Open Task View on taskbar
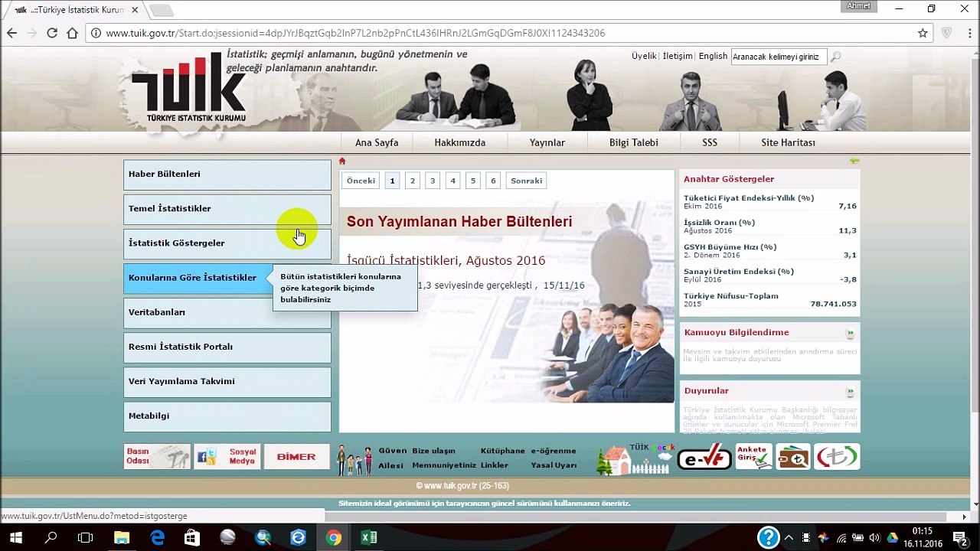The width and height of the screenshot is (980, 551). click(x=85, y=537)
